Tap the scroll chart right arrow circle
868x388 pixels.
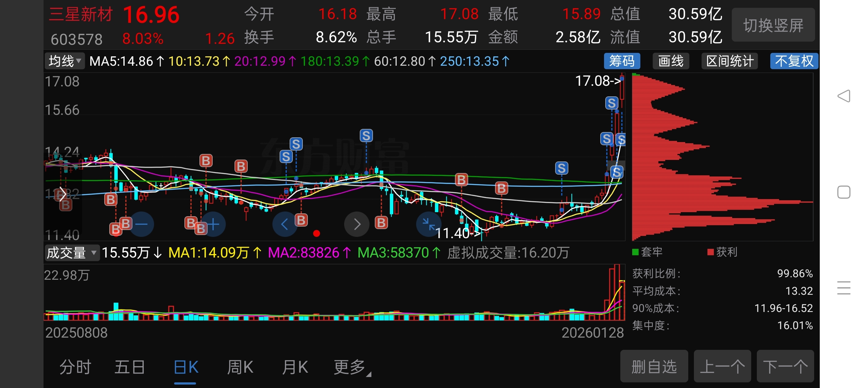[x=357, y=224]
